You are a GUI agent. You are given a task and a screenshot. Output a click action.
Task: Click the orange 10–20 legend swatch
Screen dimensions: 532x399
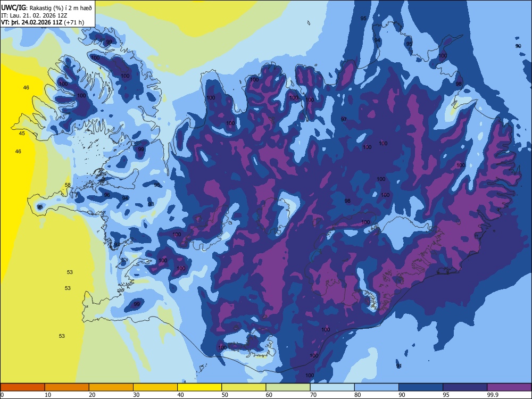tap(67, 387)
